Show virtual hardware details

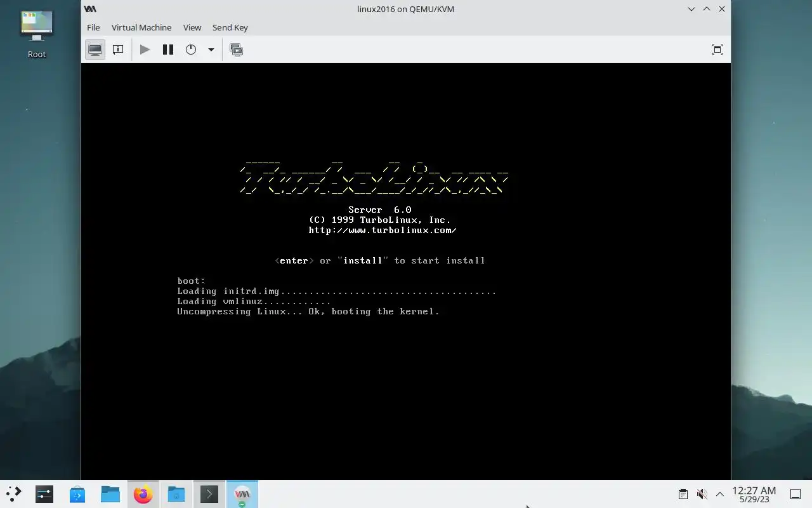(118, 50)
